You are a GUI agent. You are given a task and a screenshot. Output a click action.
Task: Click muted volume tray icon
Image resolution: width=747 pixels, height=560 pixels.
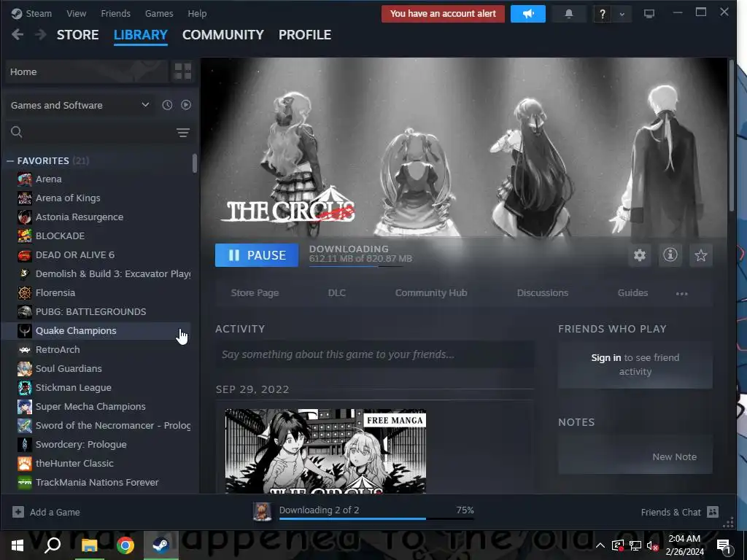tap(652, 545)
